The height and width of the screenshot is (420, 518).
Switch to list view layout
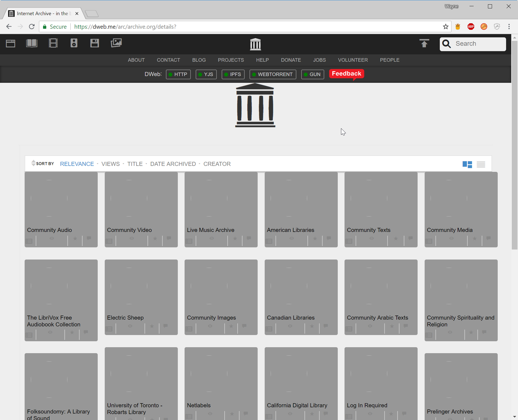tap(481, 164)
